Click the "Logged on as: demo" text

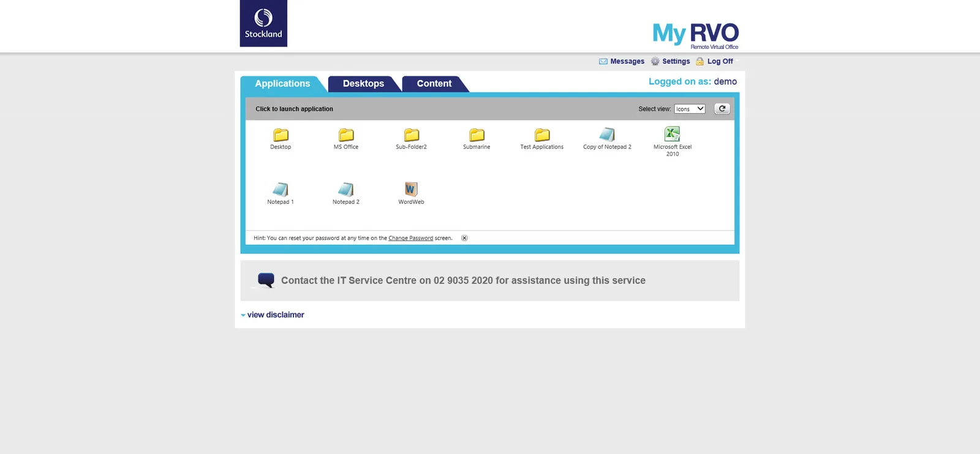693,81
